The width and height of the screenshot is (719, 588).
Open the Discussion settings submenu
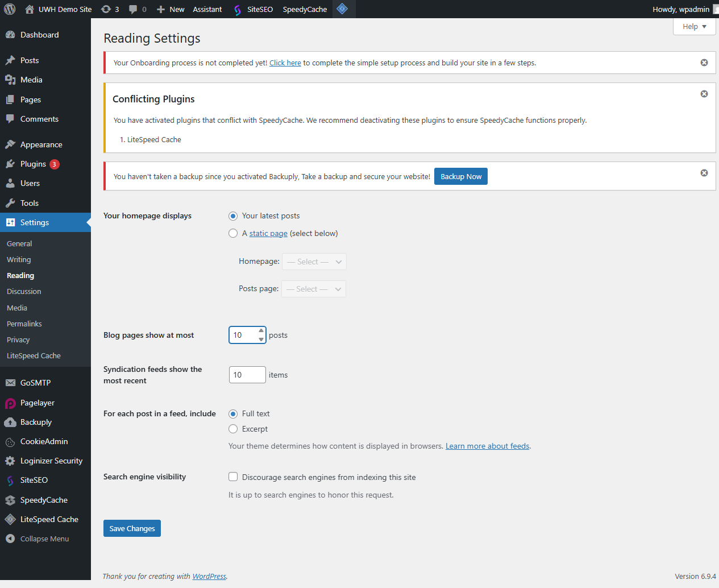pos(24,291)
